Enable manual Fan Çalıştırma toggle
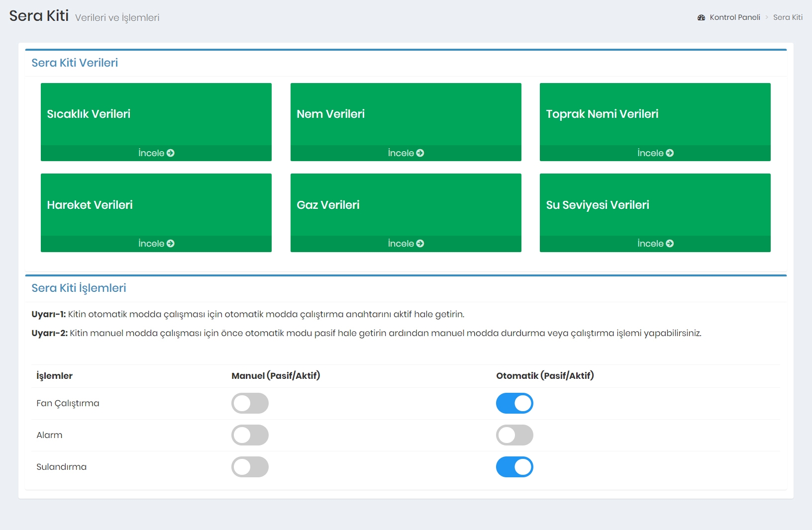Screen dimensions: 812x530 click(250, 403)
